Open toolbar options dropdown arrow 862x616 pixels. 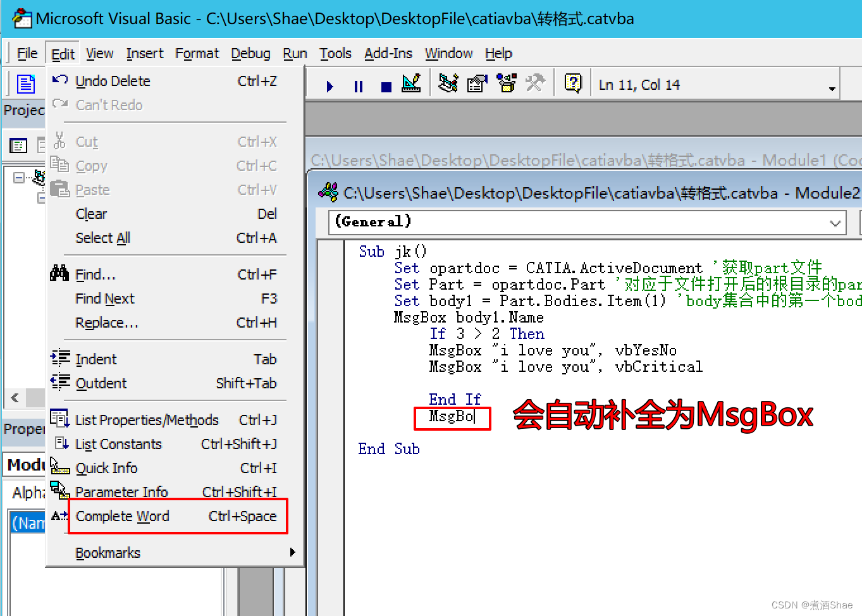pyautogui.click(x=832, y=89)
